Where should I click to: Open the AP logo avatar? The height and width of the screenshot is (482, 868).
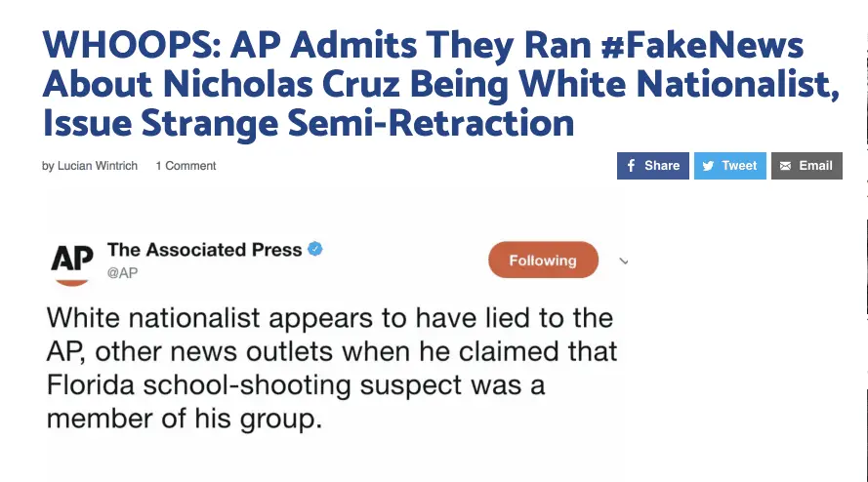(x=71, y=261)
